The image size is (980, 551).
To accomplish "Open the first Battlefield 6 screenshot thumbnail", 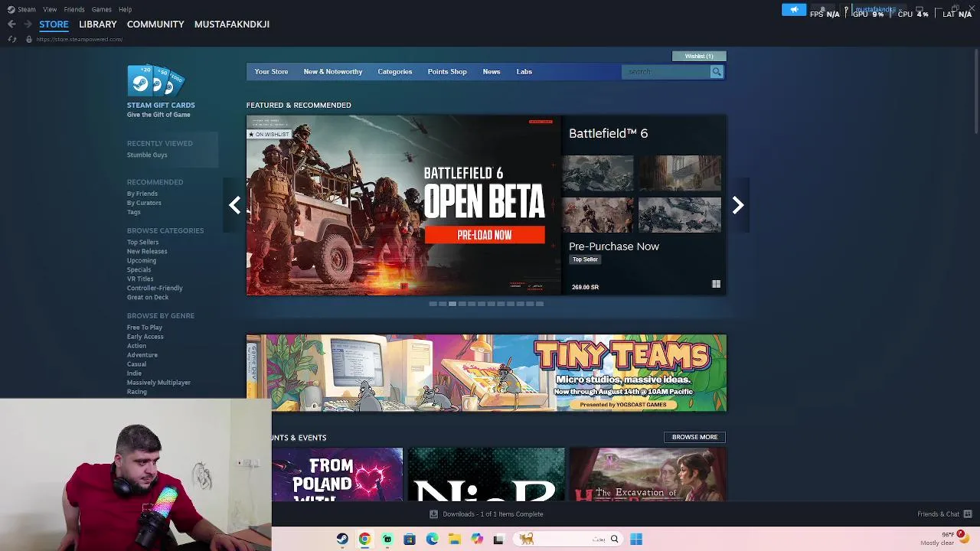I will (x=598, y=173).
